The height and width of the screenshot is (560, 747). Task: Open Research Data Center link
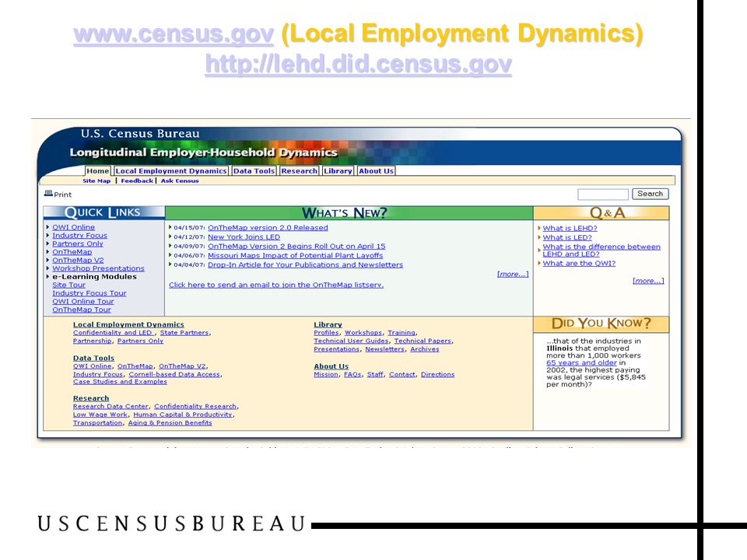pyautogui.click(x=110, y=406)
